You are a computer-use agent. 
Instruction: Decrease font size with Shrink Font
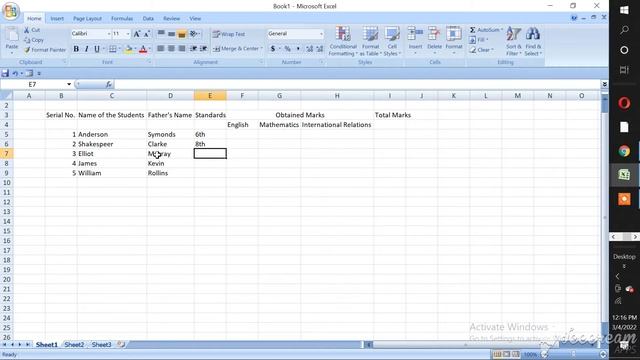point(147,34)
